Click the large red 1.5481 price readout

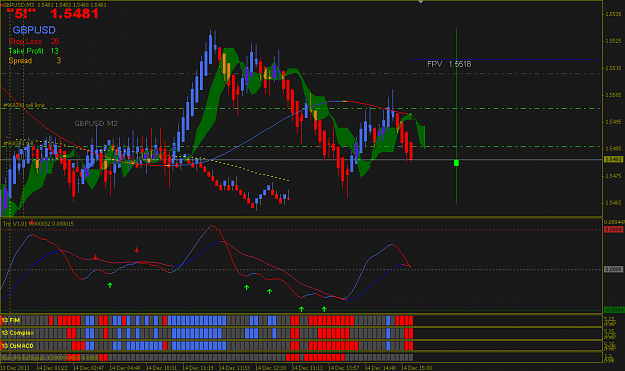pos(75,14)
